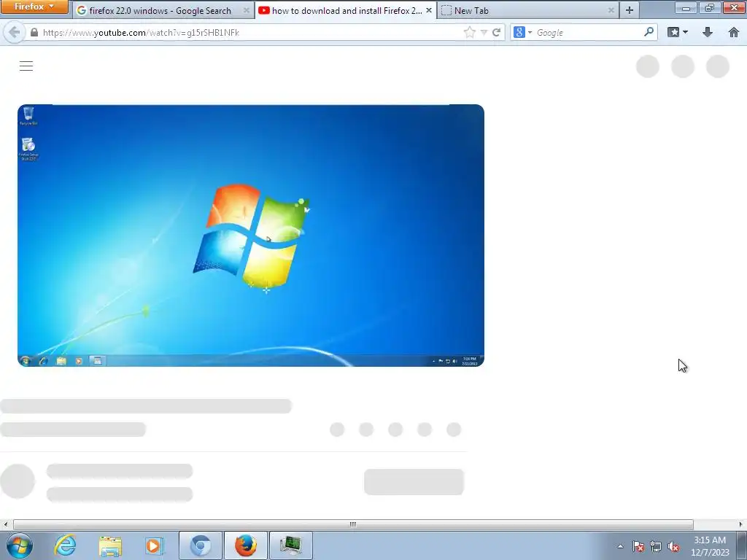
Task: Open Action Center flag tray icon
Action: click(x=638, y=546)
